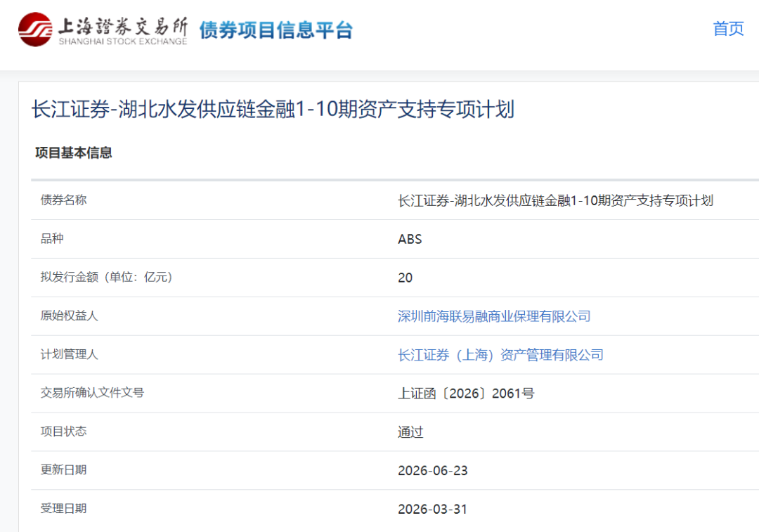This screenshot has height=532, width=759.
Task: Click the 品种 label
Action: 52,239
